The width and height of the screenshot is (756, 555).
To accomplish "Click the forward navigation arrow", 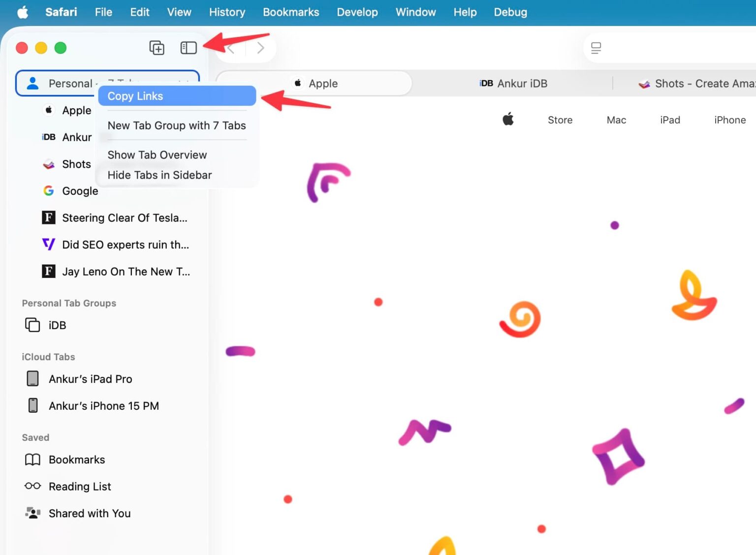I will pos(261,48).
